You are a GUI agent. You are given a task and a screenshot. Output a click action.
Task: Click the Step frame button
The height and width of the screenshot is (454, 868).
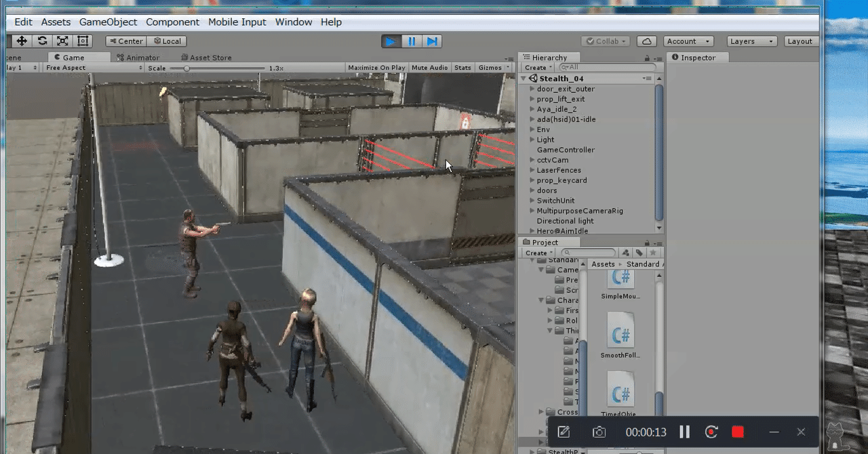click(x=433, y=41)
